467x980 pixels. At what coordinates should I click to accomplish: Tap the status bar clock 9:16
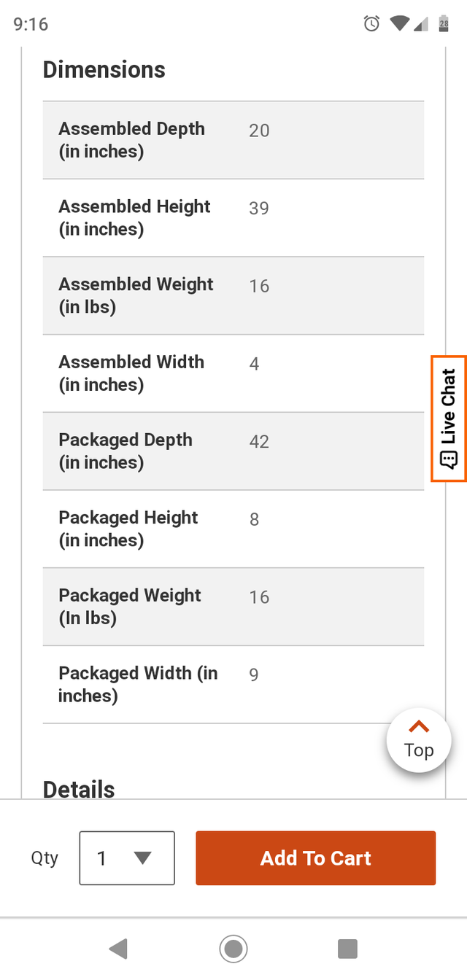coord(31,24)
